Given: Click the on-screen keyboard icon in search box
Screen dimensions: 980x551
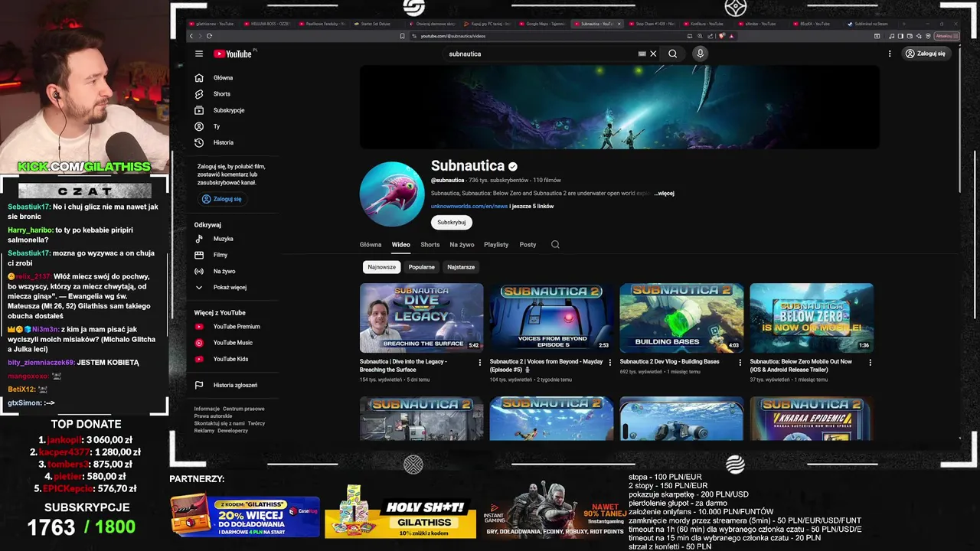Looking at the screenshot, I should tap(642, 54).
